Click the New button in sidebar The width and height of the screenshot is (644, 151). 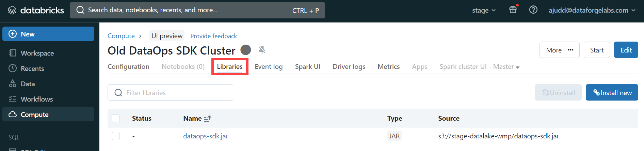pos(48,34)
